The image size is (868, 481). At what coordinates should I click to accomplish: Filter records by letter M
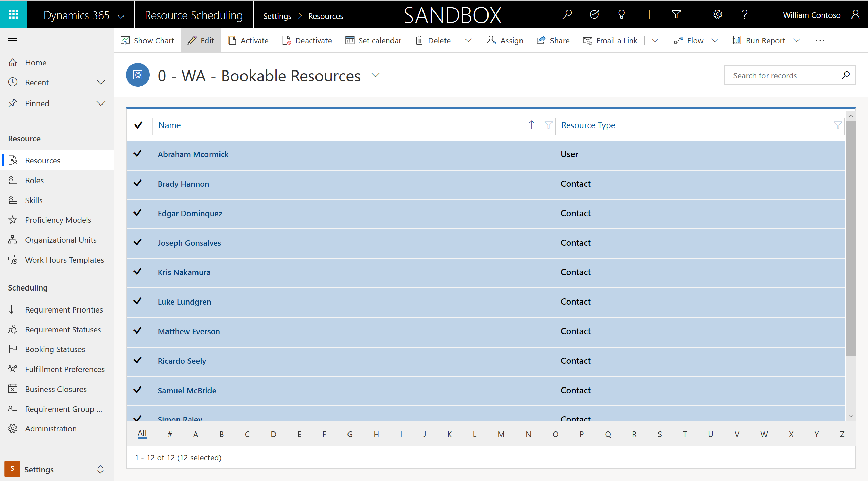pos(501,434)
